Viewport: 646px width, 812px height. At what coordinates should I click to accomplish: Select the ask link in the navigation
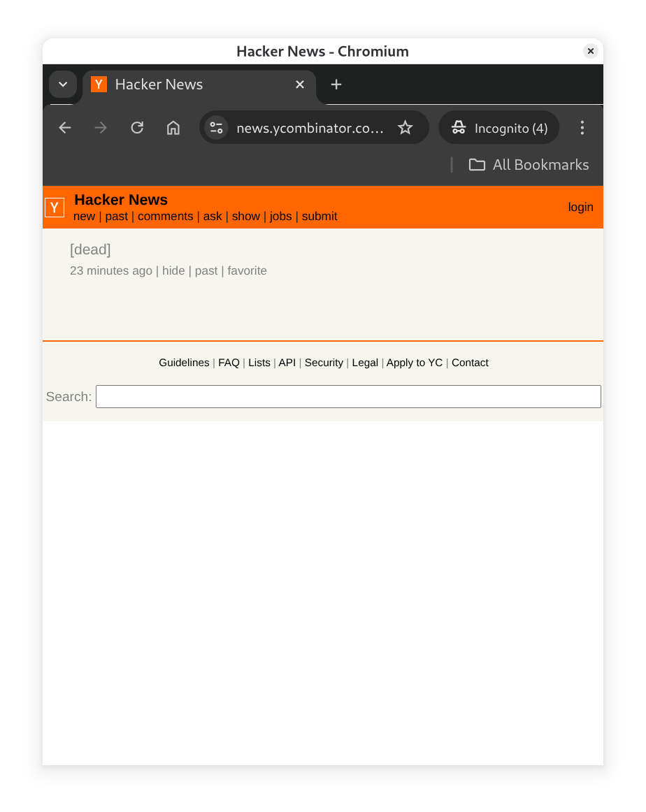pos(213,216)
